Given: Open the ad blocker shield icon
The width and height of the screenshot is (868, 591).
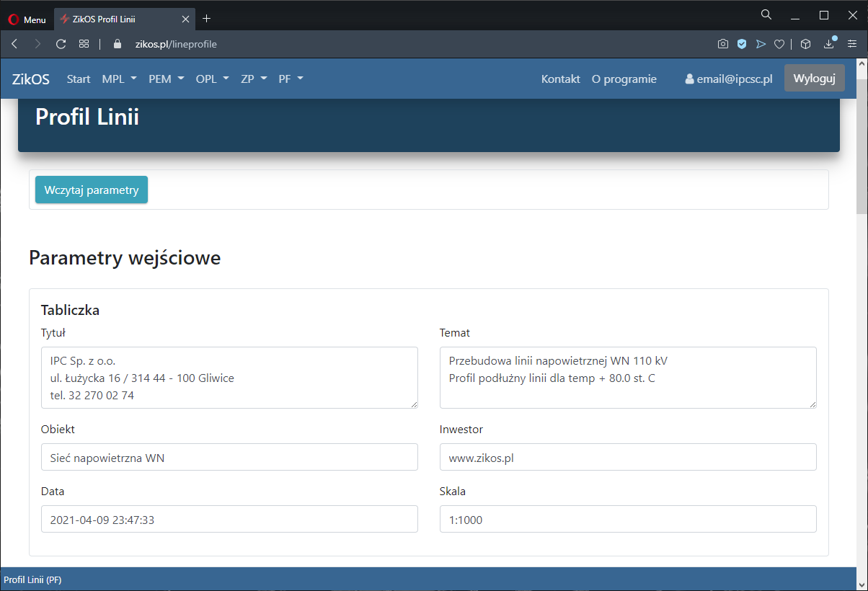Looking at the screenshot, I should tap(741, 44).
